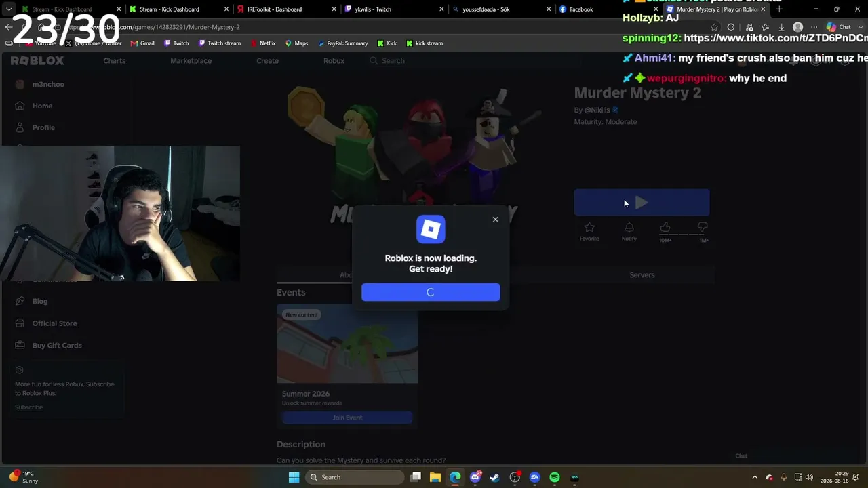
Task: Open the m3nchoo profile avatar link
Action: coord(20,84)
